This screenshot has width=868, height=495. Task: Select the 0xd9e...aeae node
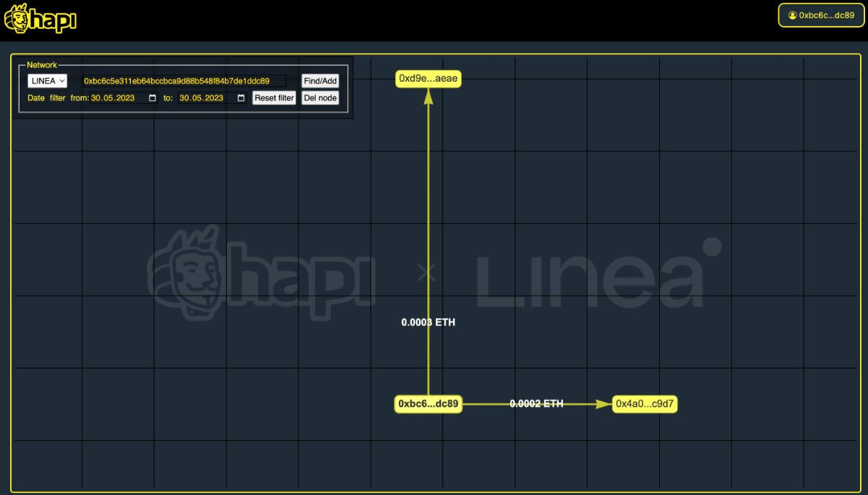point(429,79)
